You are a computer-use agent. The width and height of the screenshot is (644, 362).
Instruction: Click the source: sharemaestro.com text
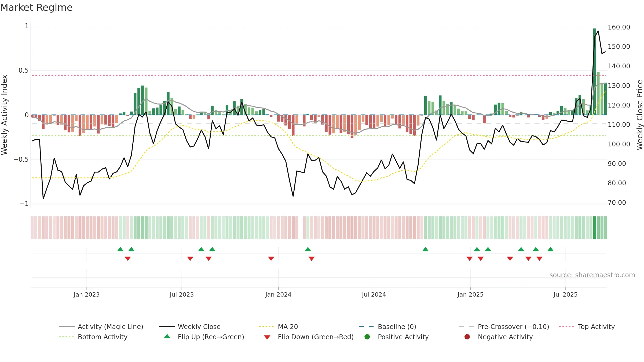592,275
